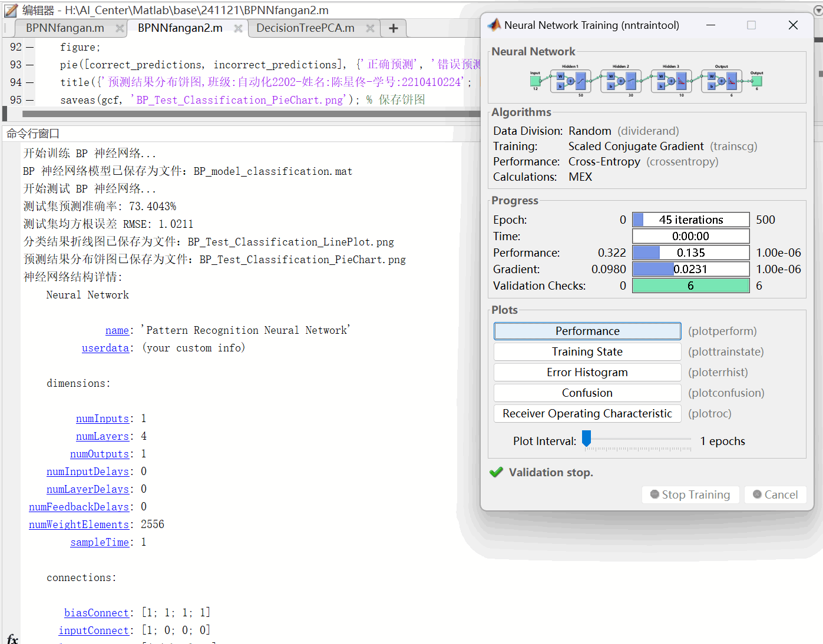
Task: Open the inputConnect property link
Action: pos(94,630)
